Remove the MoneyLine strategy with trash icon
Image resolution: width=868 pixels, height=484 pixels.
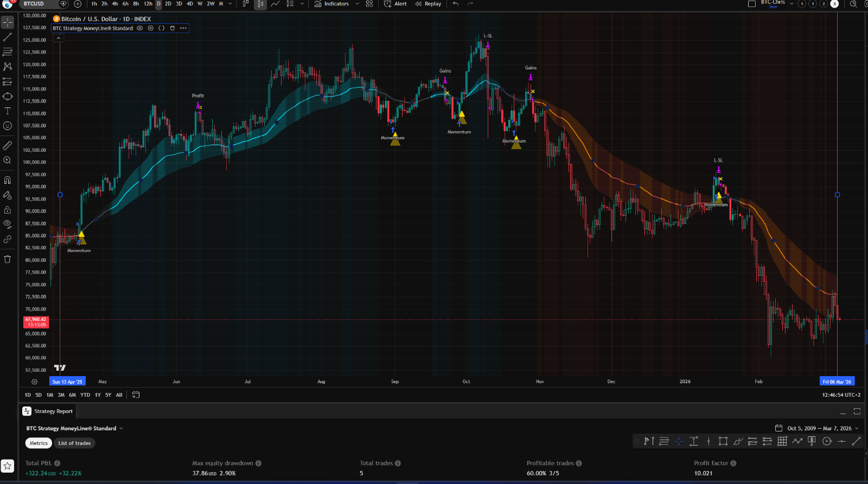(x=173, y=28)
